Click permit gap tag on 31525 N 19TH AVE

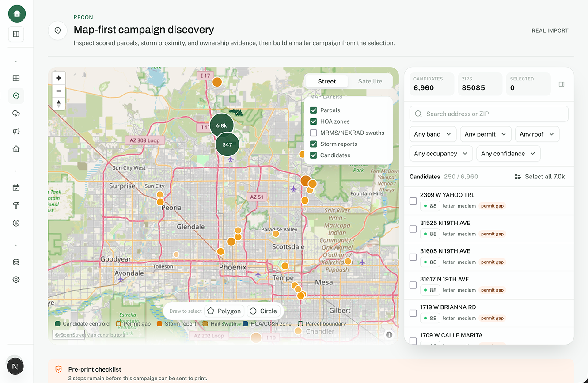(492, 234)
